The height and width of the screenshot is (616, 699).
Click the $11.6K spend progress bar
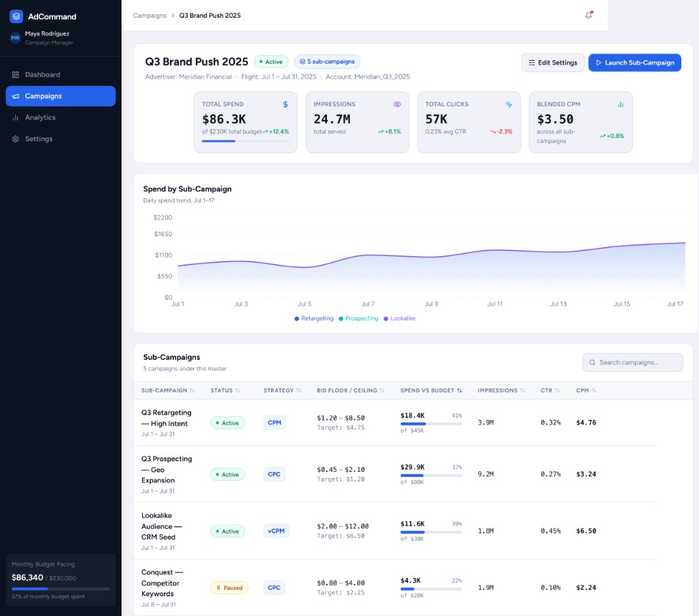point(431,532)
